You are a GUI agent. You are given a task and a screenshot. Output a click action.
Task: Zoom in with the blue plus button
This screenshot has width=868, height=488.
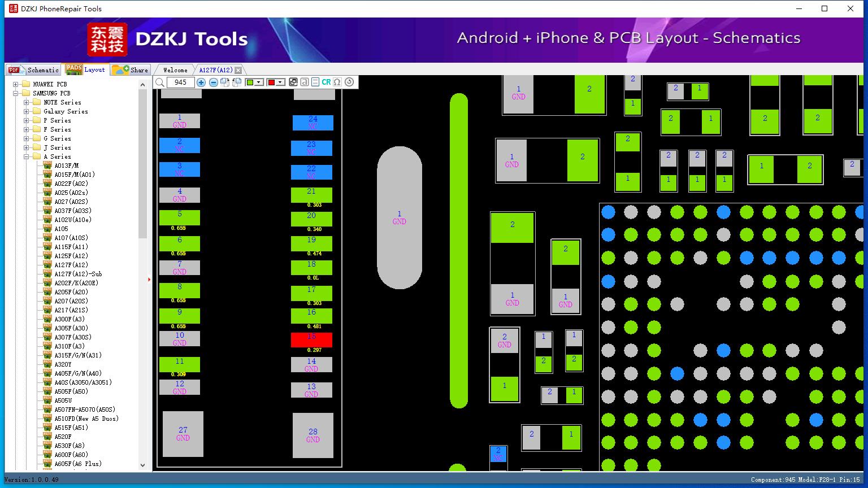pyautogui.click(x=201, y=82)
